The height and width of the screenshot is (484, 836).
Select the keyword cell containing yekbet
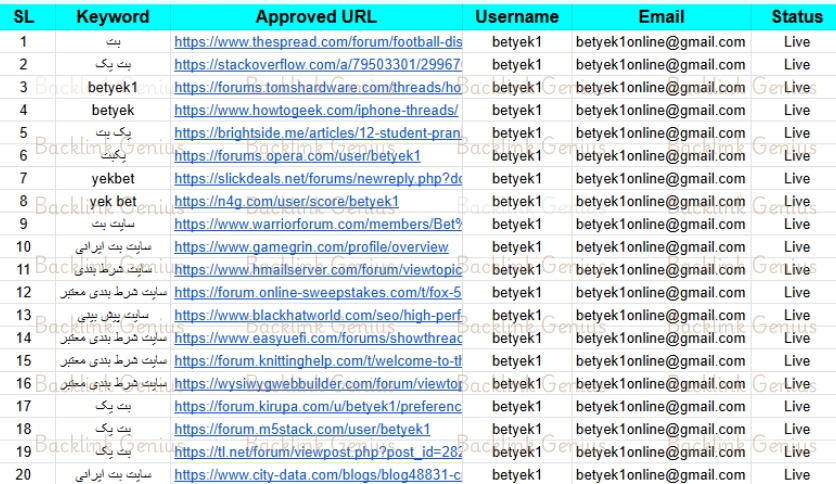(x=112, y=179)
